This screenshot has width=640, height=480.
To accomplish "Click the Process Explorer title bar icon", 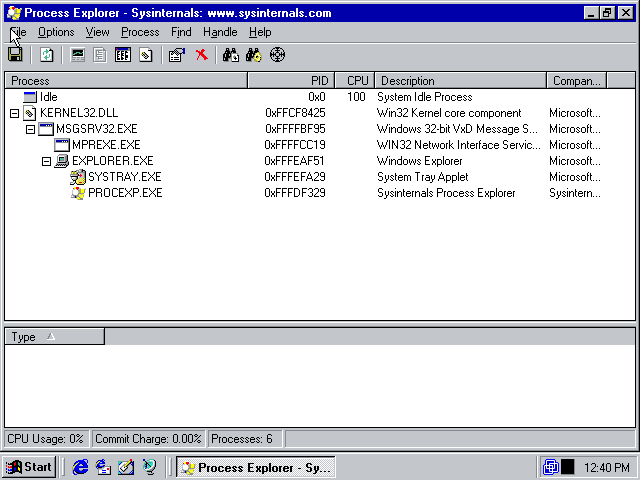I will (x=14, y=13).
